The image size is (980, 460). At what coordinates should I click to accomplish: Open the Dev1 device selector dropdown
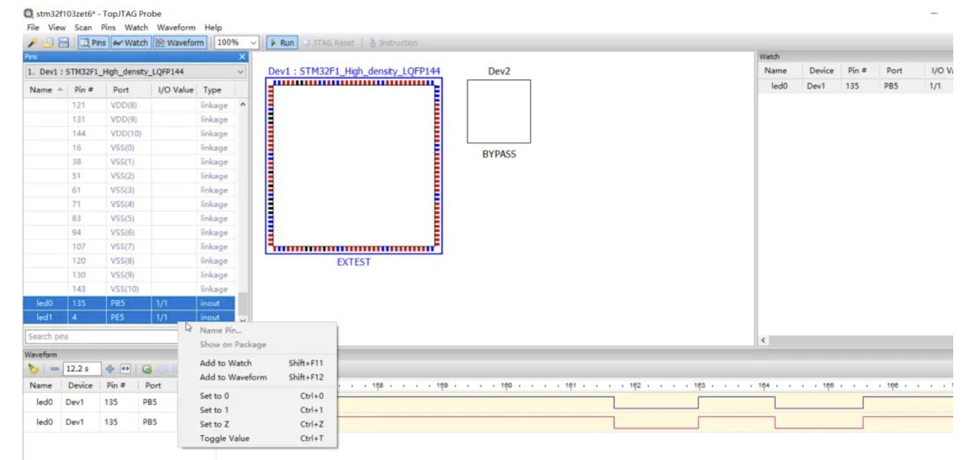click(x=241, y=72)
